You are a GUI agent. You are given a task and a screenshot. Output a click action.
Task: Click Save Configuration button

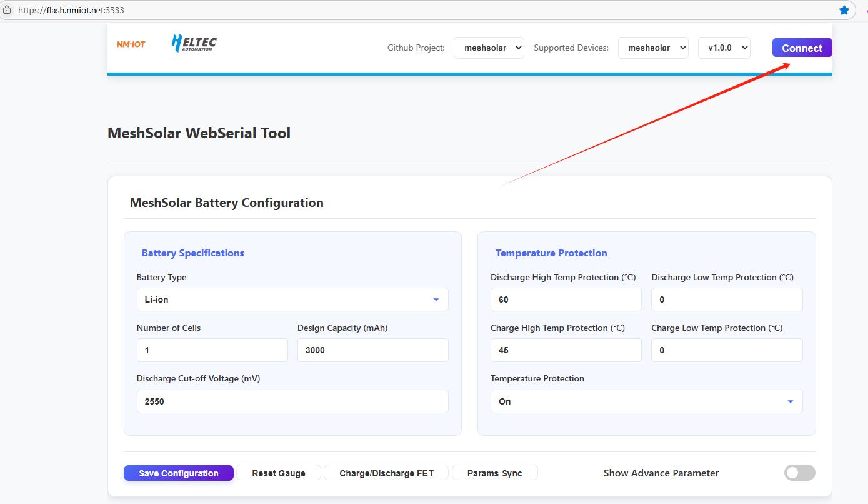point(179,473)
